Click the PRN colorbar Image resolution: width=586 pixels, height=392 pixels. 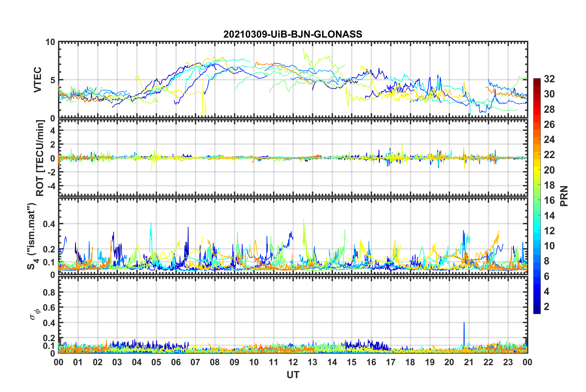537,196
